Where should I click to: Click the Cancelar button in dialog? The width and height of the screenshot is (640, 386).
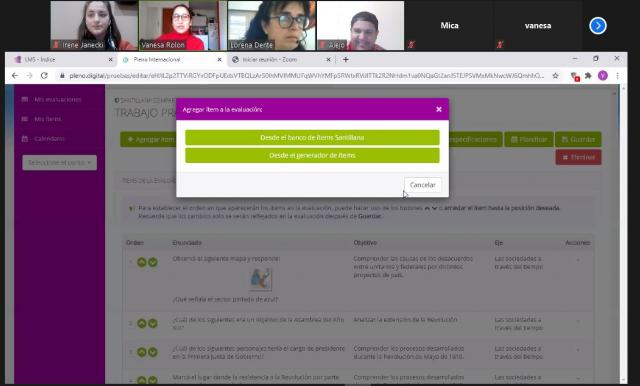422,185
